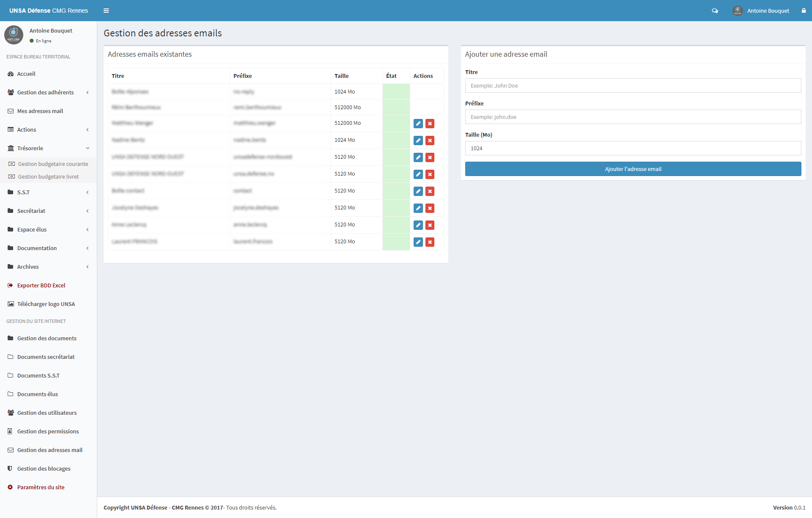Open Mes adresses mail
Viewport: 812px width, 518px height.
click(x=48, y=111)
